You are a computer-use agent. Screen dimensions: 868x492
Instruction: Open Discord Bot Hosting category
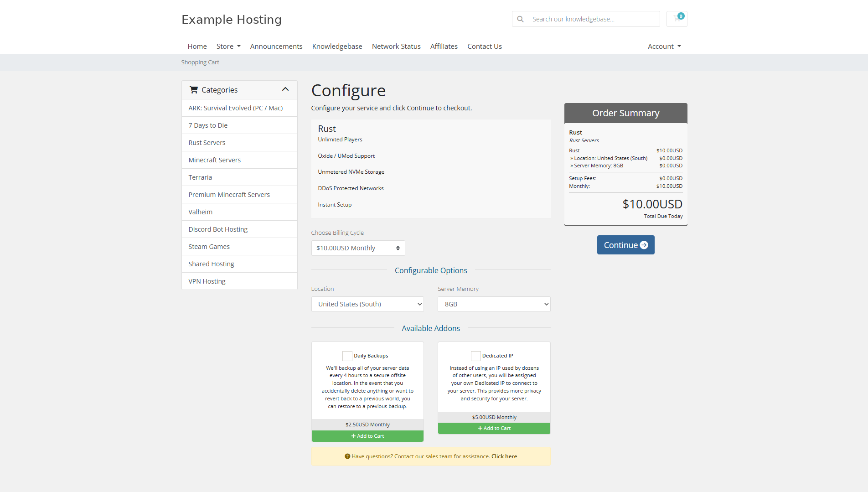[239, 229]
